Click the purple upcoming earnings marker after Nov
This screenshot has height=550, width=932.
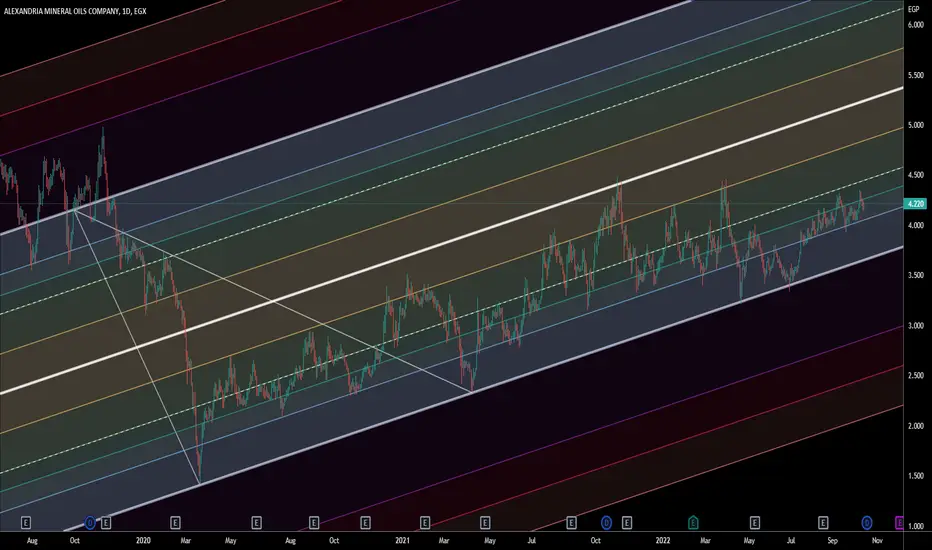pyautogui.click(x=899, y=523)
